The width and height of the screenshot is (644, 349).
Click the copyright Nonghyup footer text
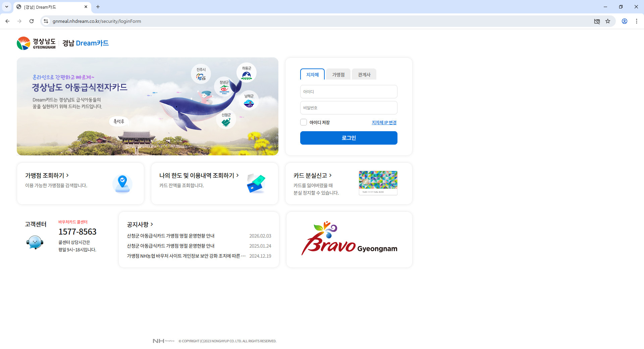[227, 341]
